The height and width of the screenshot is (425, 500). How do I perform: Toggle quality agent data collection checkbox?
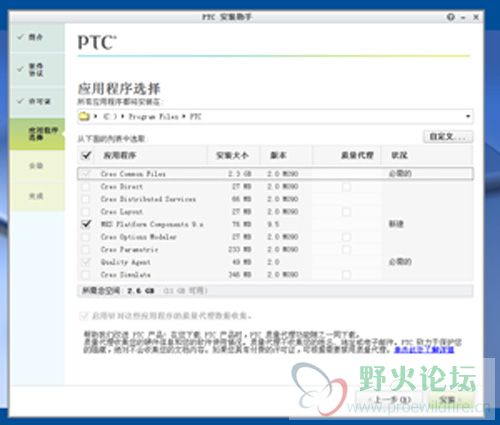click(x=83, y=315)
